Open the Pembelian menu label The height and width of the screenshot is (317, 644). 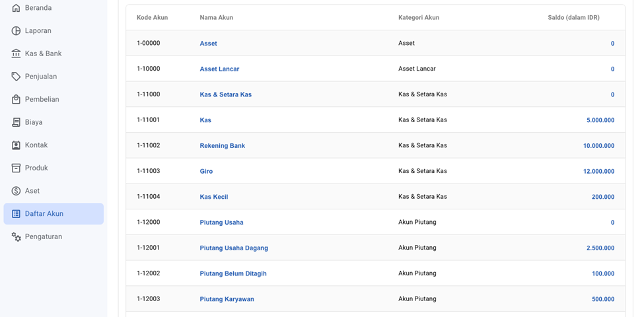click(42, 100)
